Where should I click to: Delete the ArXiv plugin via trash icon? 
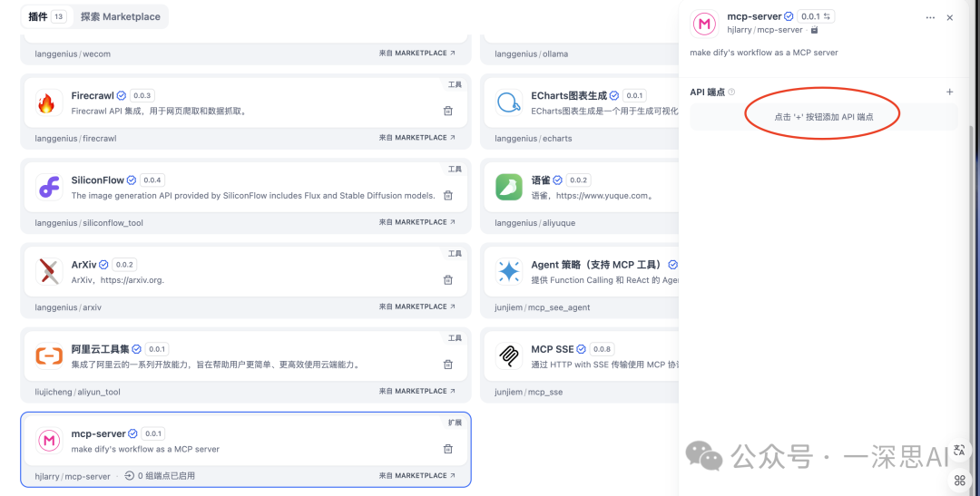[447, 280]
